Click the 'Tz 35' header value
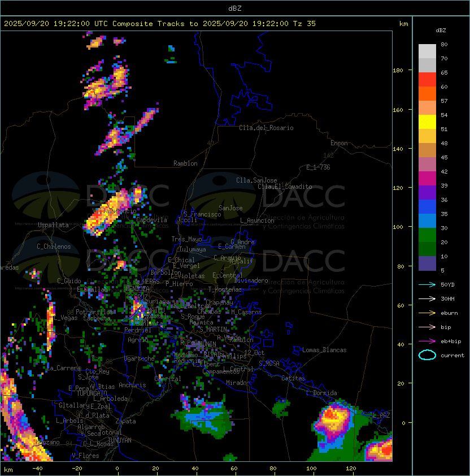This screenshot has height=476, width=470. [x=304, y=24]
